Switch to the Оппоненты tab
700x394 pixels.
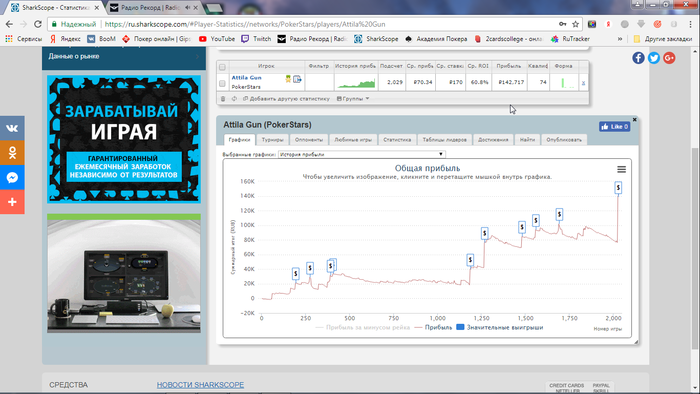309,140
